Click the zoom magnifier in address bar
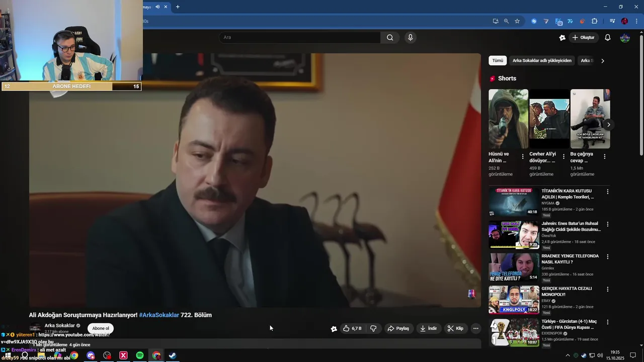644x362 pixels. pyautogui.click(x=506, y=21)
